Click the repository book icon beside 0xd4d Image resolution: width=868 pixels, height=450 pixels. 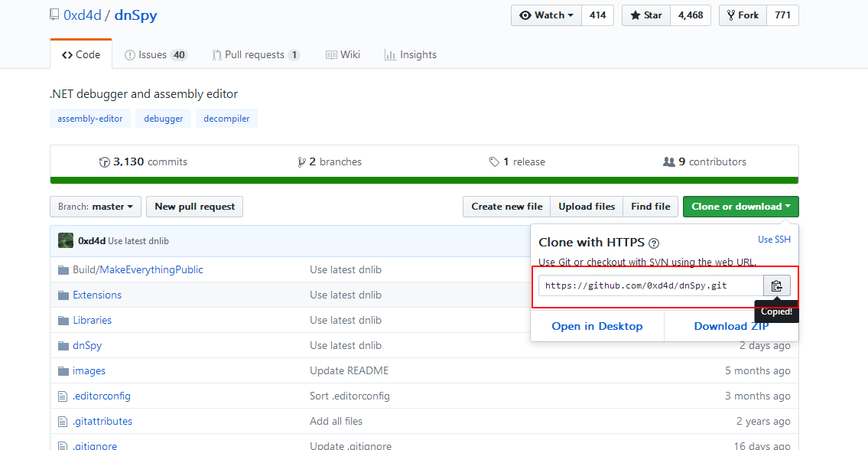[x=54, y=15]
